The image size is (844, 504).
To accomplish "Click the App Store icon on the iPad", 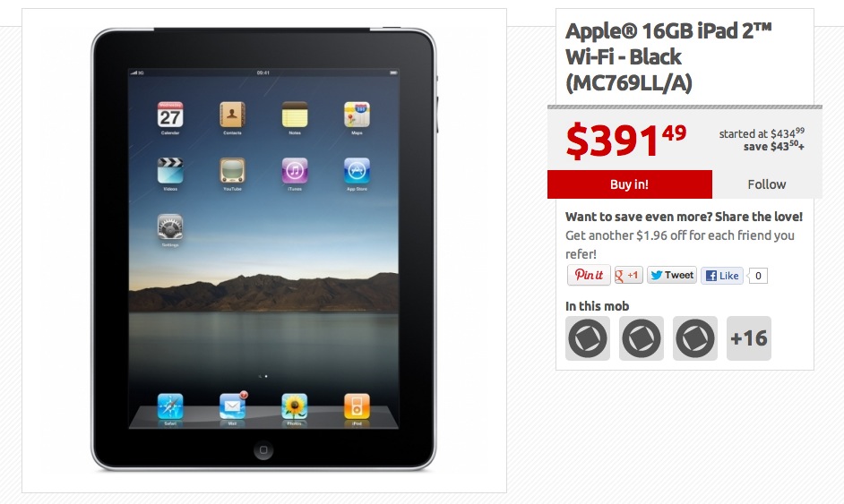I will (357, 171).
